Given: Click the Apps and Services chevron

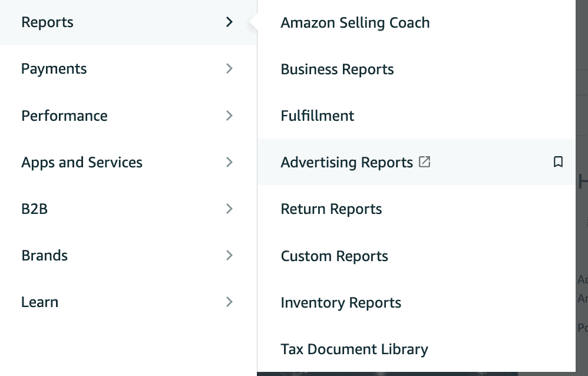Looking at the screenshot, I should pyautogui.click(x=230, y=162).
